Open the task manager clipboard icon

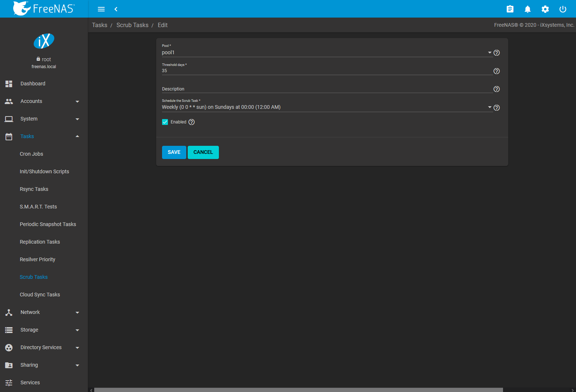(x=510, y=9)
